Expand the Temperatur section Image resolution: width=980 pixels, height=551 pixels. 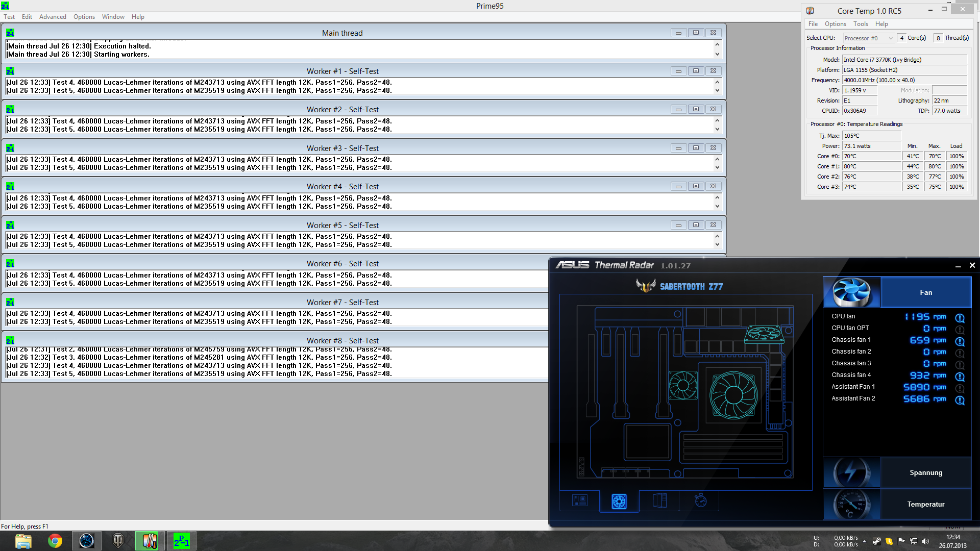pos(925,504)
